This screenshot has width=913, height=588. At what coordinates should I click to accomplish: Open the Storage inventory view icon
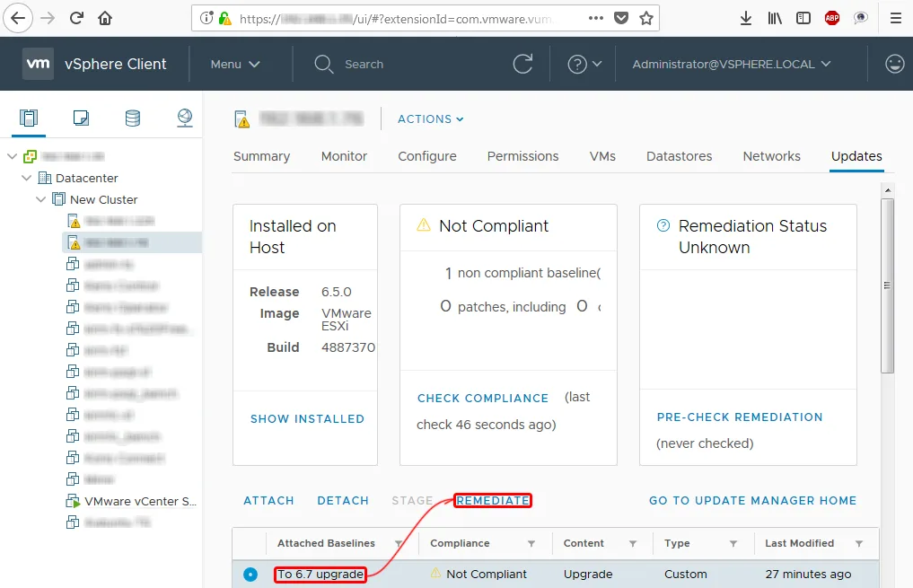pyautogui.click(x=133, y=118)
